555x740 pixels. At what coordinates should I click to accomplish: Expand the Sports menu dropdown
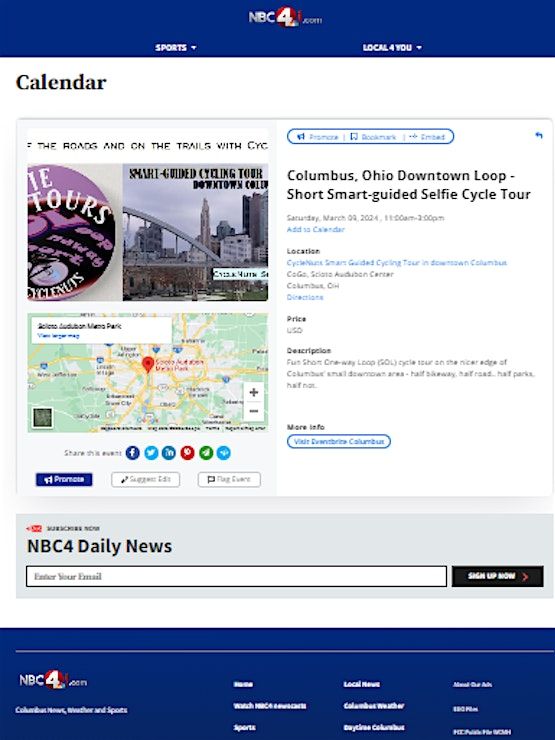176,48
